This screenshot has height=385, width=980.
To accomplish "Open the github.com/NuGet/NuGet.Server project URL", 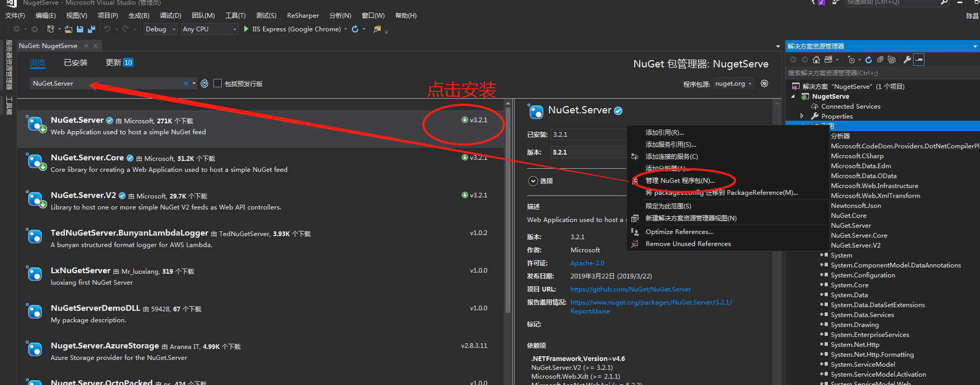I will coord(631,289).
